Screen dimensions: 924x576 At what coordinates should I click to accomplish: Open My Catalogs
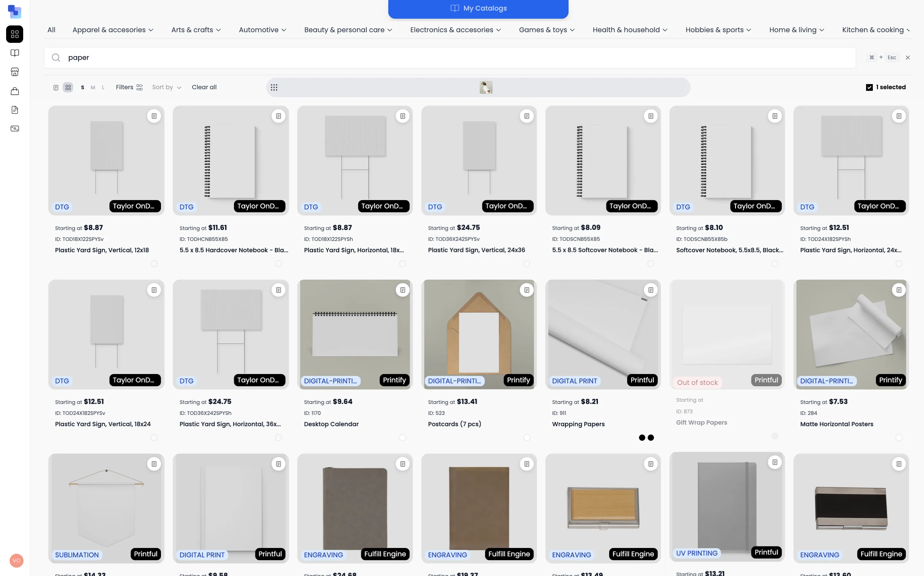tap(478, 8)
